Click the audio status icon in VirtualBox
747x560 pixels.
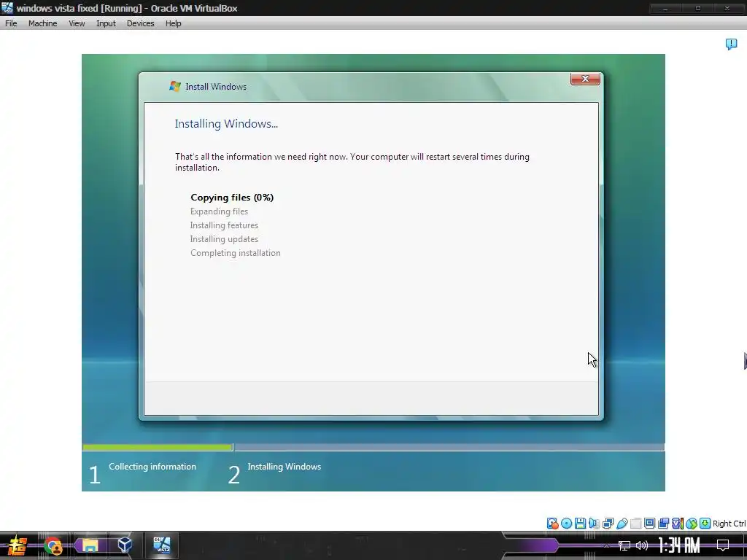(594, 524)
